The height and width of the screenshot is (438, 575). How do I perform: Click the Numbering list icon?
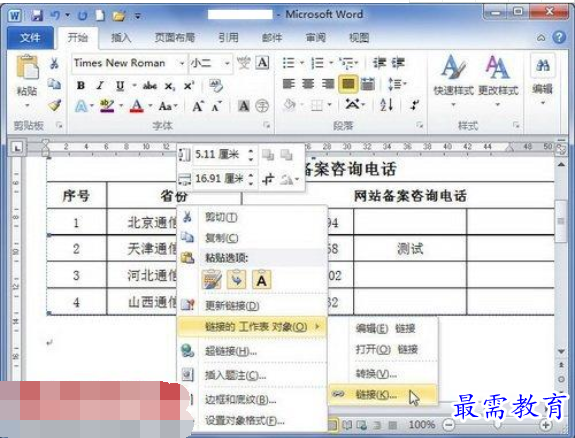[x=318, y=63]
